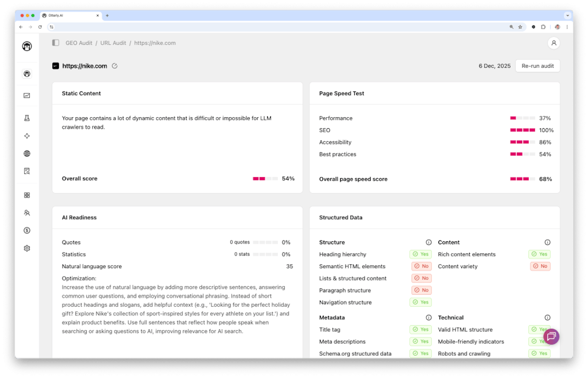Image resolution: width=588 pixels, height=378 pixels.
Task: Click the Heading hierarchy Yes badge
Action: tap(421, 254)
